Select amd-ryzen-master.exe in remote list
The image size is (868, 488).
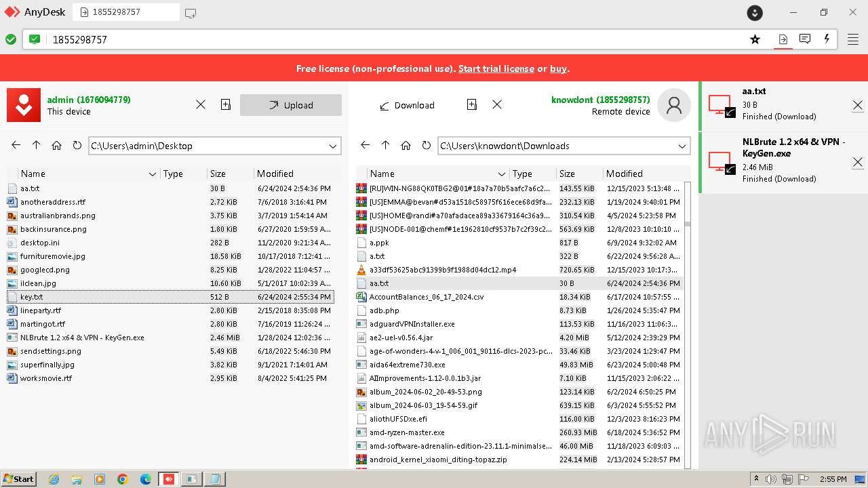click(x=519, y=432)
